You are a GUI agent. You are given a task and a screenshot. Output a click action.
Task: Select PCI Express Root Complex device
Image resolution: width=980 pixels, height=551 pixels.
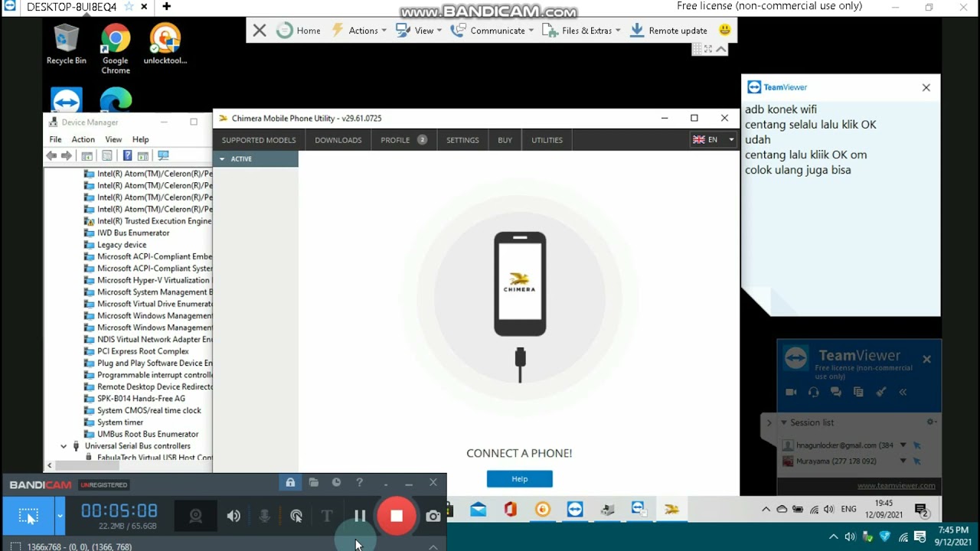pyautogui.click(x=142, y=351)
